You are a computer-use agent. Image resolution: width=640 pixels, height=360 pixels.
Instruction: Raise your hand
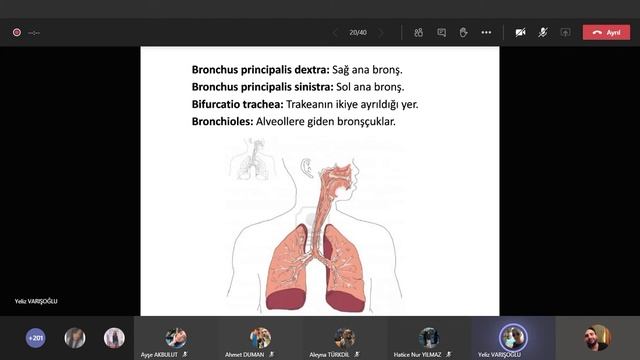tap(463, 32)
